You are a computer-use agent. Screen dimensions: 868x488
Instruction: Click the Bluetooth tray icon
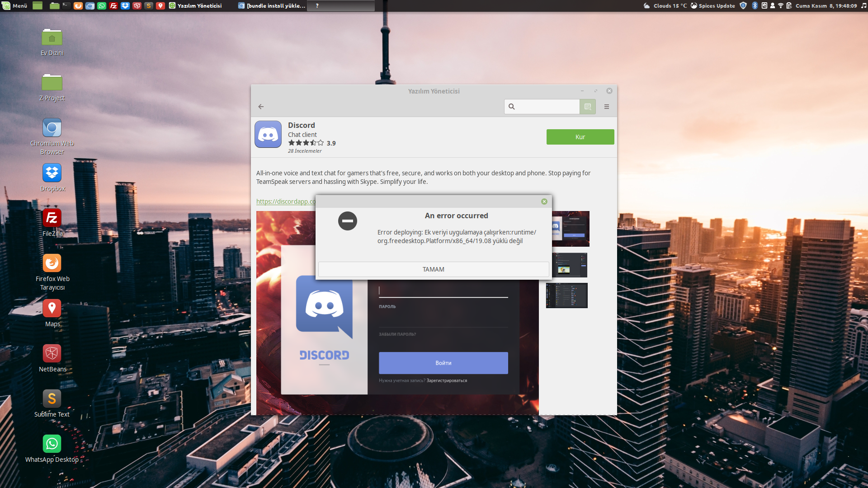[755, 6]
